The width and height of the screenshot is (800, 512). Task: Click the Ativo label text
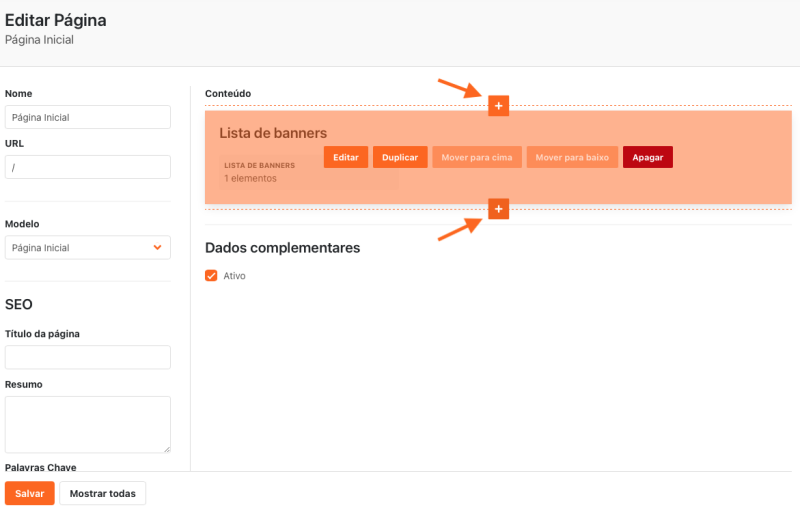tap(234, 276)
